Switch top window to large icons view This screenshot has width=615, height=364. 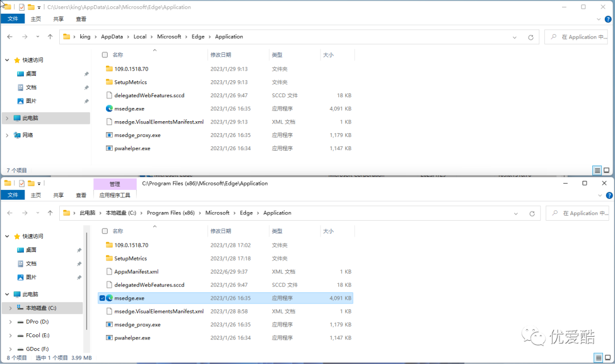tap(606, 171)
